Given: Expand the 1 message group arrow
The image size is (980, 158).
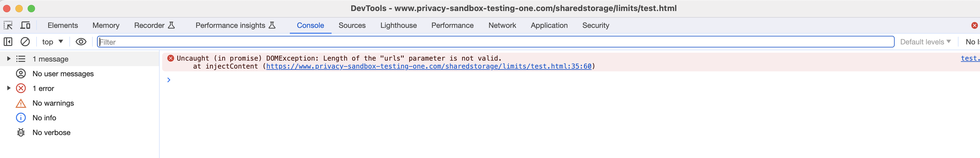Looking at the screenshot, I should [x=8, y=59].
